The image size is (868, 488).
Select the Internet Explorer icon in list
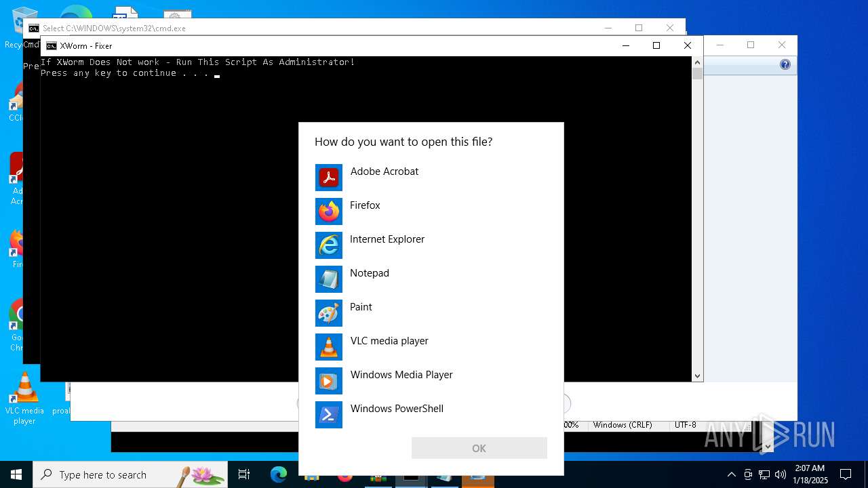click(x=329, y=245)
